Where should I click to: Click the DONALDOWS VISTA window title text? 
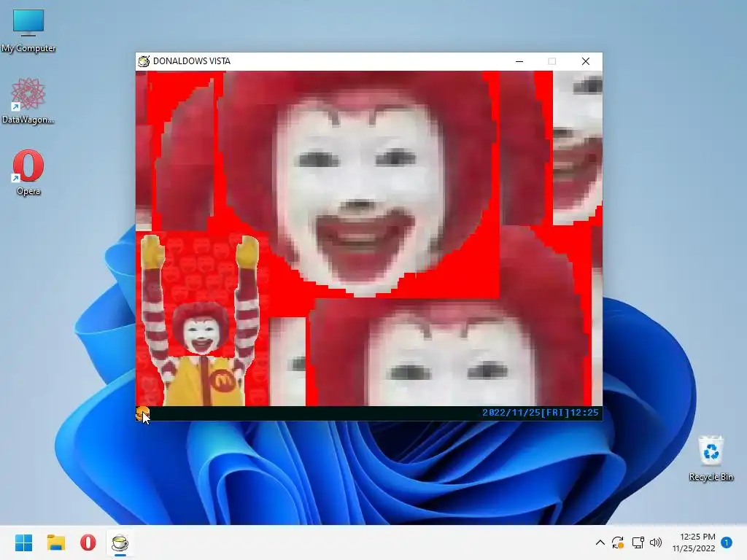tap(192, 61)
